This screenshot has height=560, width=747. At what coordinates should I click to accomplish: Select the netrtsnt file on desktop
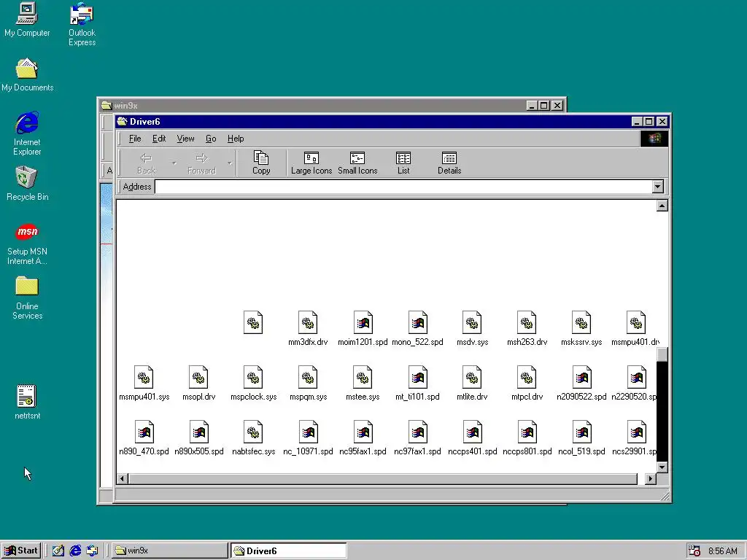click(27, 402)
